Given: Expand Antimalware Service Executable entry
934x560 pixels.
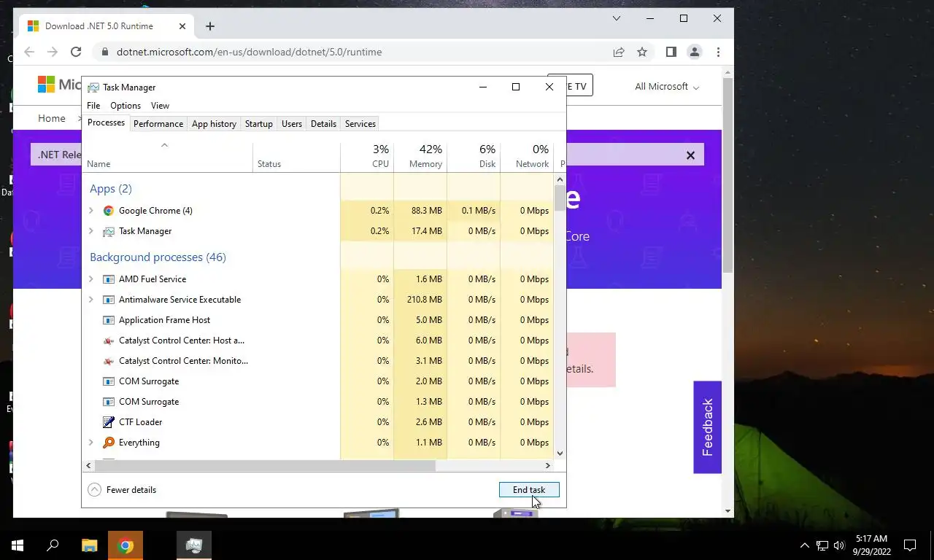Looking at the screenshot, I should point(91,300).
